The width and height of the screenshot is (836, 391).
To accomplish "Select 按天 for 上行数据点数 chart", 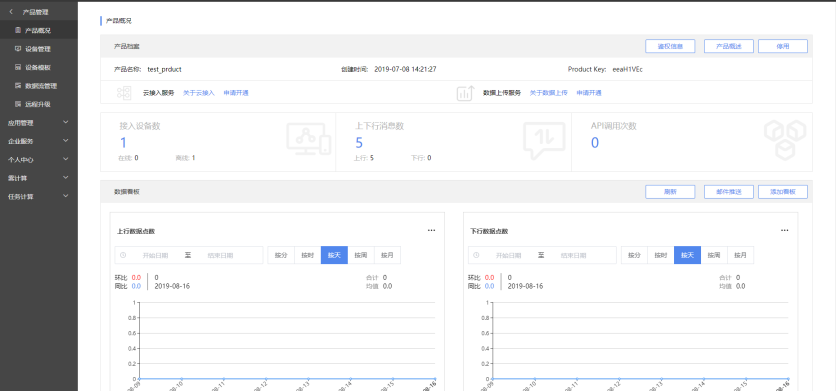I will (x=334, y=255).
